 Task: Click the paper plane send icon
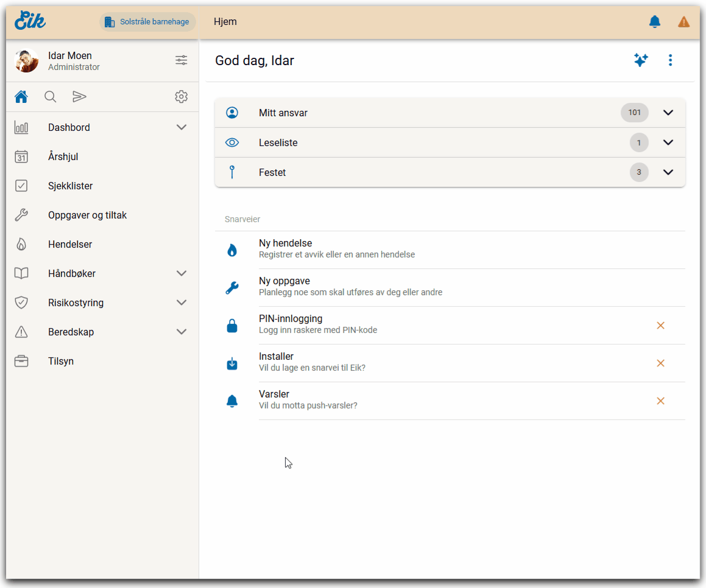(79, 97)
